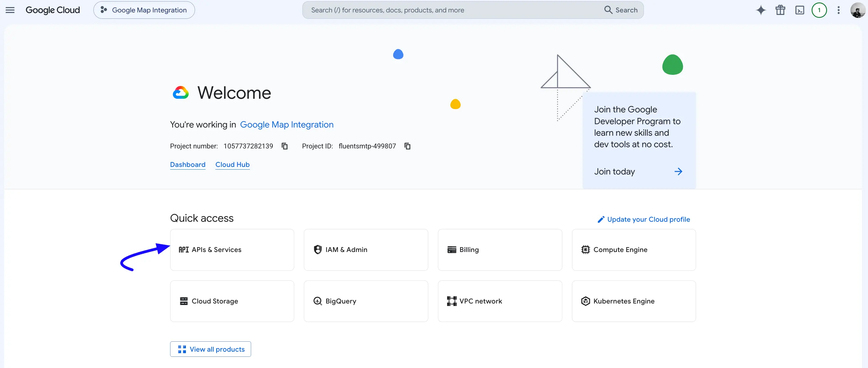The image size is (868, 368).
Task: Copy the project number to clipboard
Action: (285, 146)
